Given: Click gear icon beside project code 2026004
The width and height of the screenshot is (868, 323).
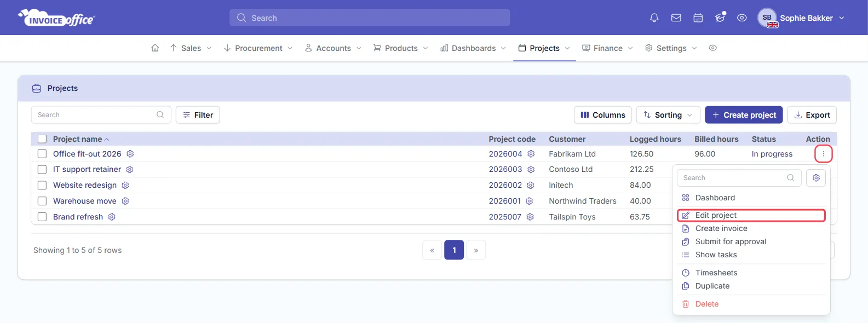Looking at the screenshot, I should [531, 154].
